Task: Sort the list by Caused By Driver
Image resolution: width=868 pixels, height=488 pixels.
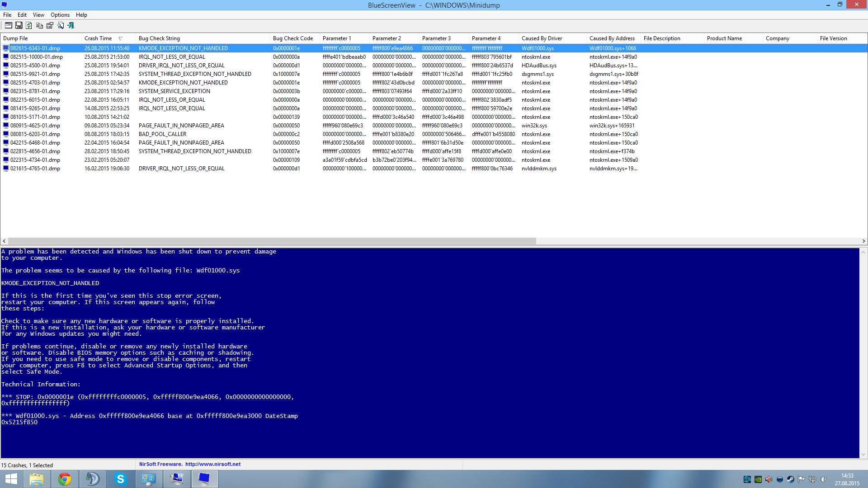Action: [x=542, y=38]
